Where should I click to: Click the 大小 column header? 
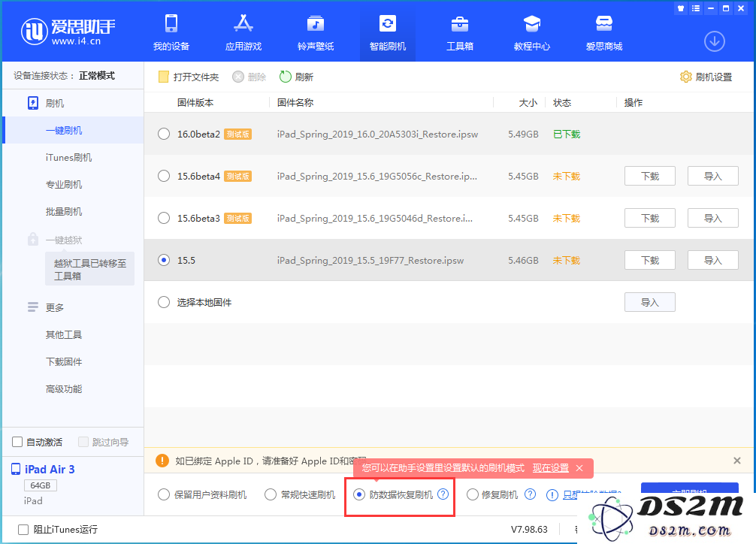click(x=528, y=103)
